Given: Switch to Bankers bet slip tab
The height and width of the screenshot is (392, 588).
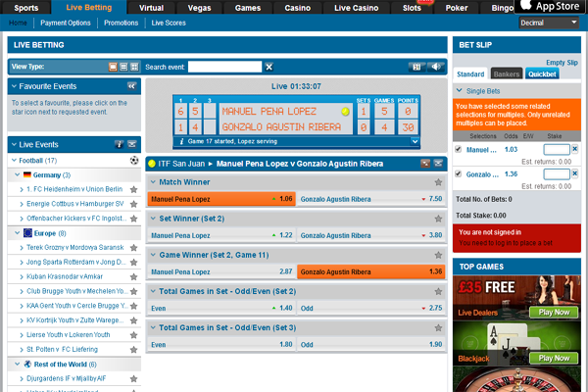Looking at the screenshot, I should [x=507, y=73].
